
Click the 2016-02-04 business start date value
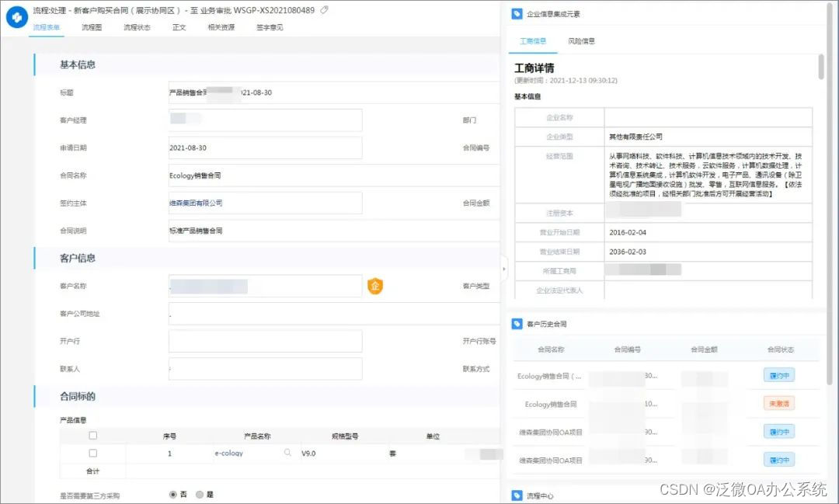point(628,232)
